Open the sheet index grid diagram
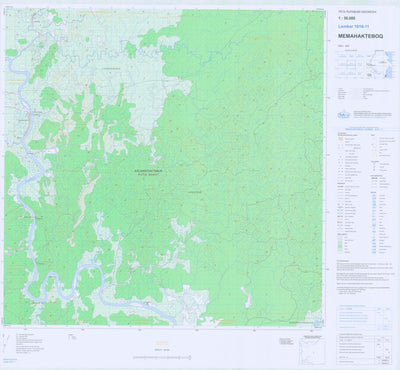This screenshot has width=400, height=370. tap(350, 64)
